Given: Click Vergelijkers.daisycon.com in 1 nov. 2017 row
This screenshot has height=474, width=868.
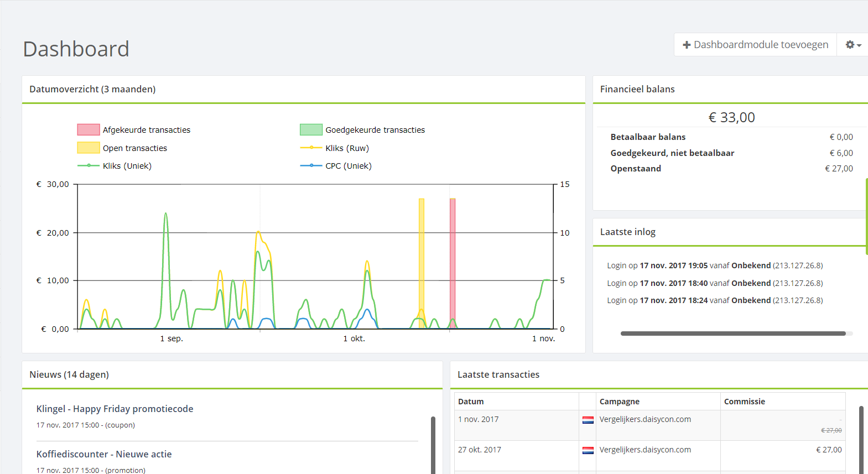Looking at the screenshot, I should [x=645, y=419].
